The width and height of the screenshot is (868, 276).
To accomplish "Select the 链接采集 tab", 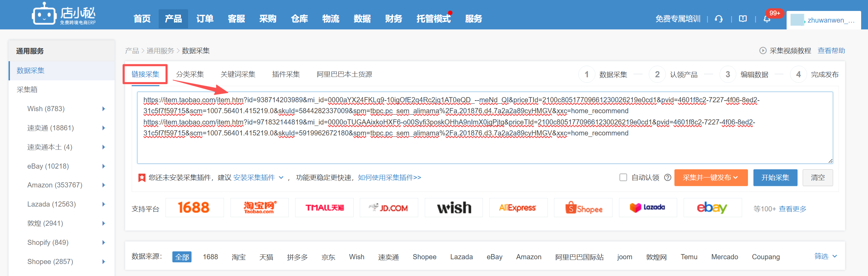I will click(145, 74).
